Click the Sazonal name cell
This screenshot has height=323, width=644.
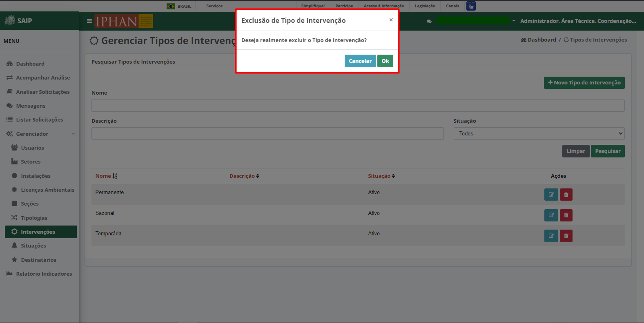pos(105,213)
